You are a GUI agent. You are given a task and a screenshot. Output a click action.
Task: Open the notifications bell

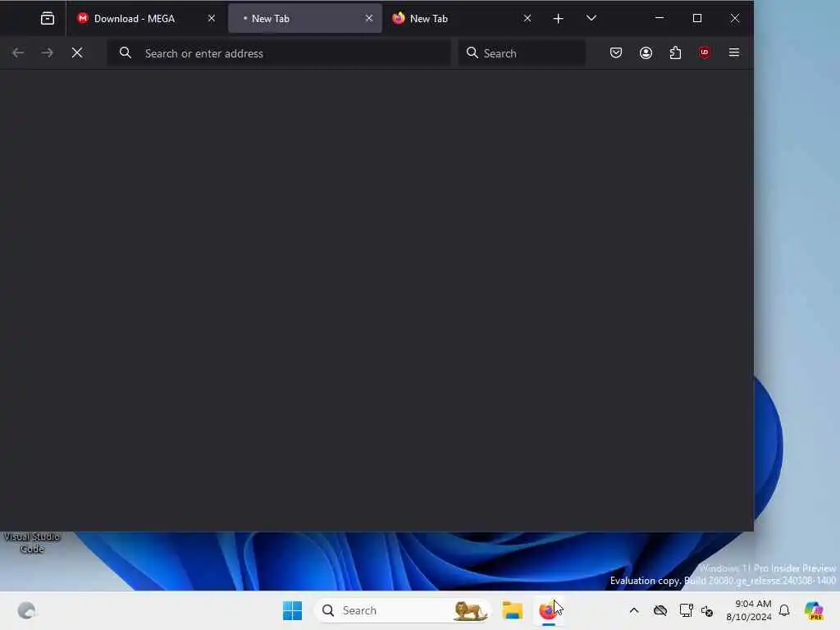click(784, 610)
